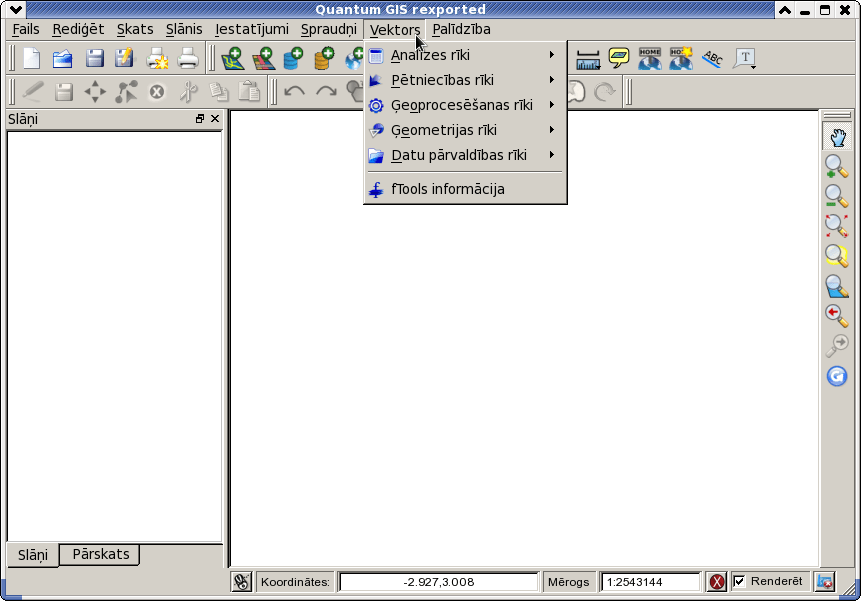Add PostGIS layer blue database icon
The height and width of the screenshot is (601, 861).
tap(293, 58)
